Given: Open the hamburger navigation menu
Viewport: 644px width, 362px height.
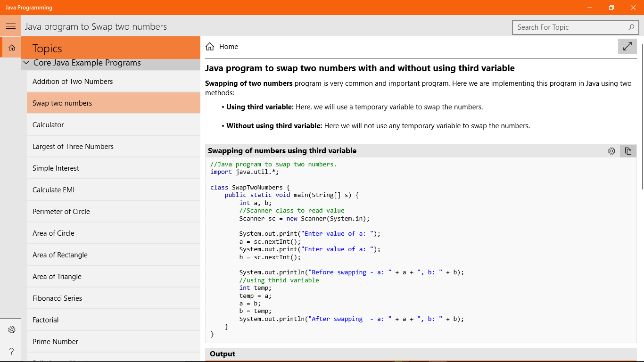Looking at the screenshot, I should 11,26.
